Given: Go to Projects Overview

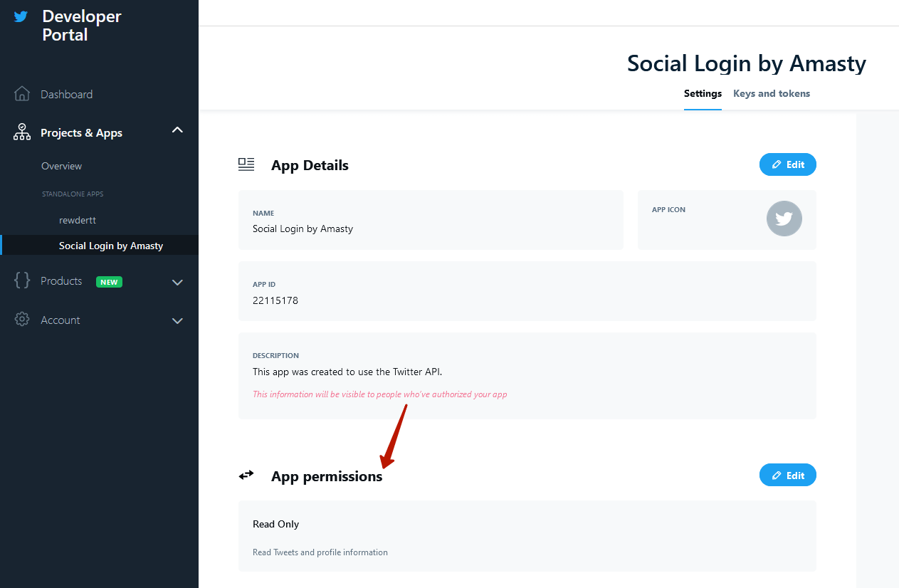Looking at the screenshot, I should (61, 166).
